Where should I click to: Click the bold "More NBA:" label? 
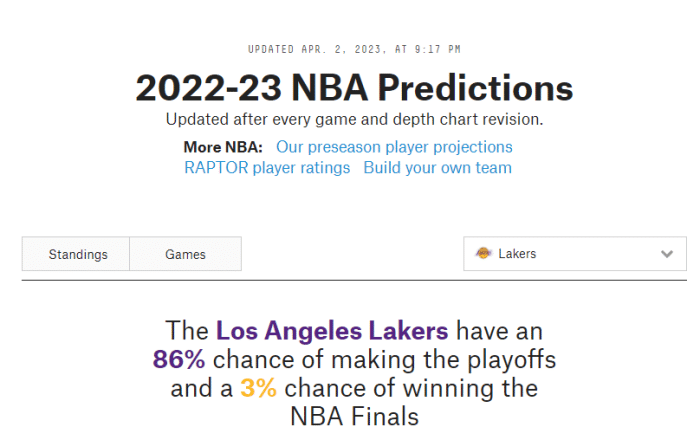(223, 147)
